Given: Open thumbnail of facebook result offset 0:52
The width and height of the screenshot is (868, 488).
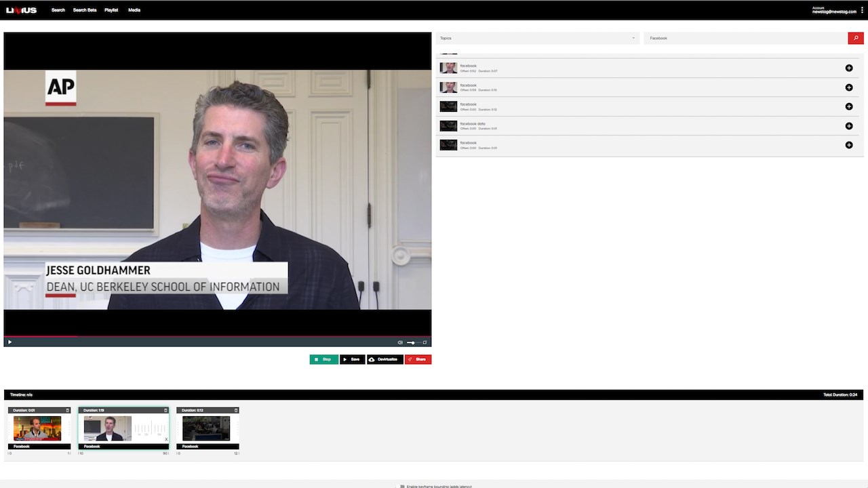Looking at the screenshot, I should click(448, 68).
